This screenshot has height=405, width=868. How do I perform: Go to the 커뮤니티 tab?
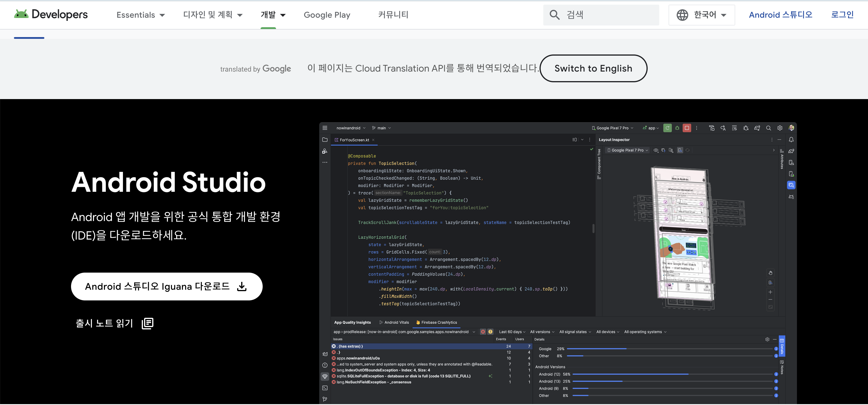click(x=393, y=15)
